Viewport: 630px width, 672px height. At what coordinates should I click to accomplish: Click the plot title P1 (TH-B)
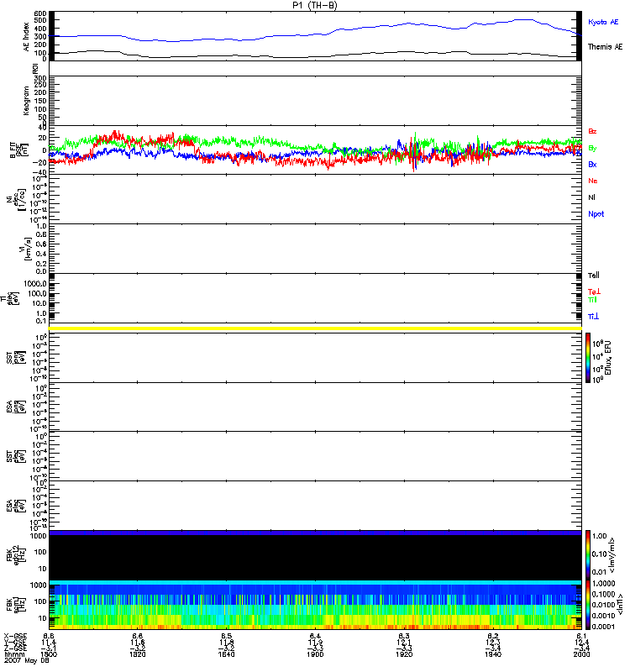[x=315, y=5]
